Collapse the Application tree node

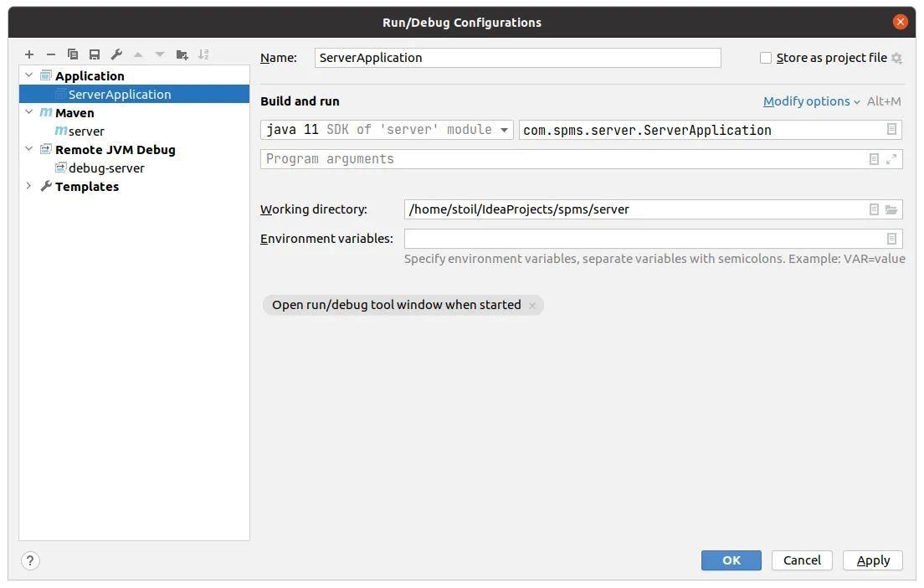point(29,76)
